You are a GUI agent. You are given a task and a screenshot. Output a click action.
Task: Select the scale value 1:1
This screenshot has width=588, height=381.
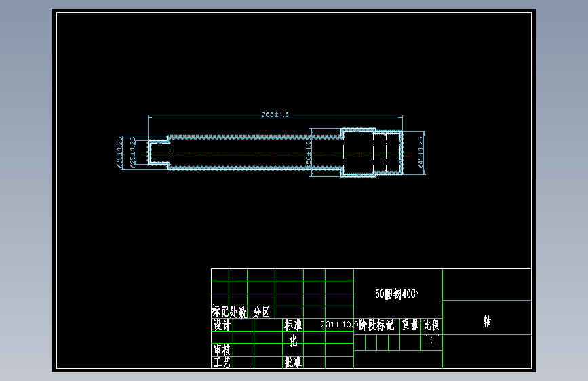432,339
